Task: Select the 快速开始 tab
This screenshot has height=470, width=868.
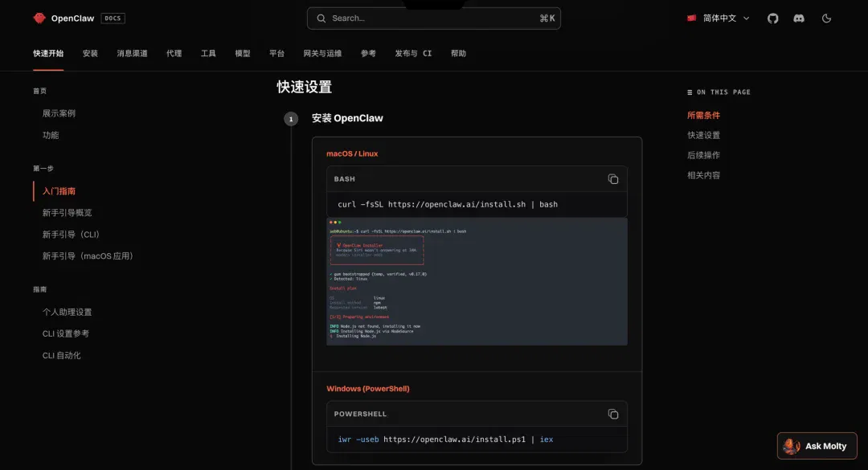Action: click(x=48, y=53)
